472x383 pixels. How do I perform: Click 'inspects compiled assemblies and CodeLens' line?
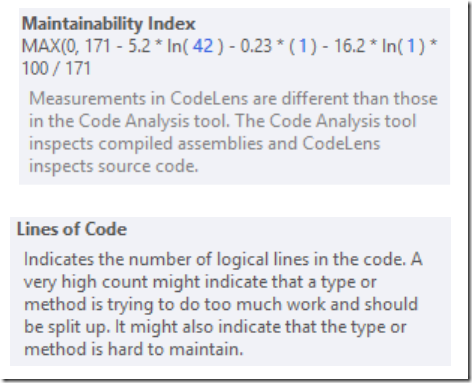(204, 144)
